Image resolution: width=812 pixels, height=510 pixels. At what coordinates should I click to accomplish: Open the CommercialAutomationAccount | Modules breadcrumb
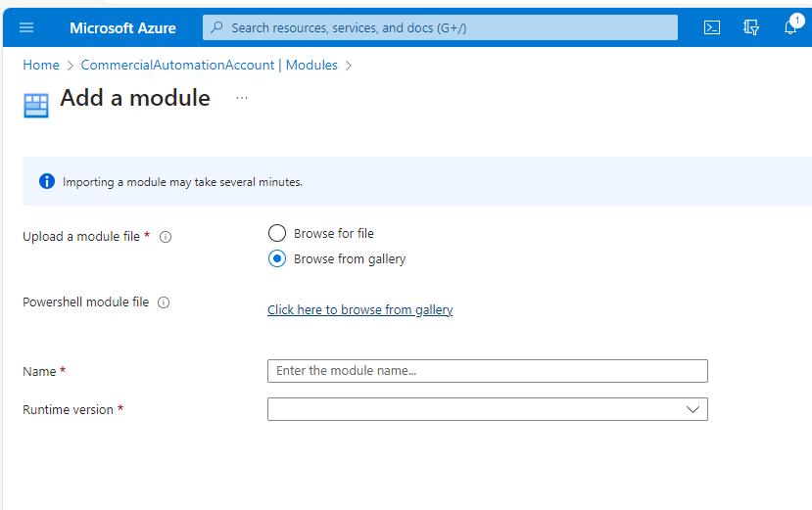210,66
